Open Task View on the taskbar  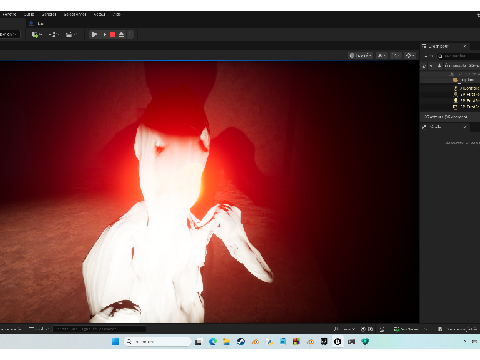point(198,342)
